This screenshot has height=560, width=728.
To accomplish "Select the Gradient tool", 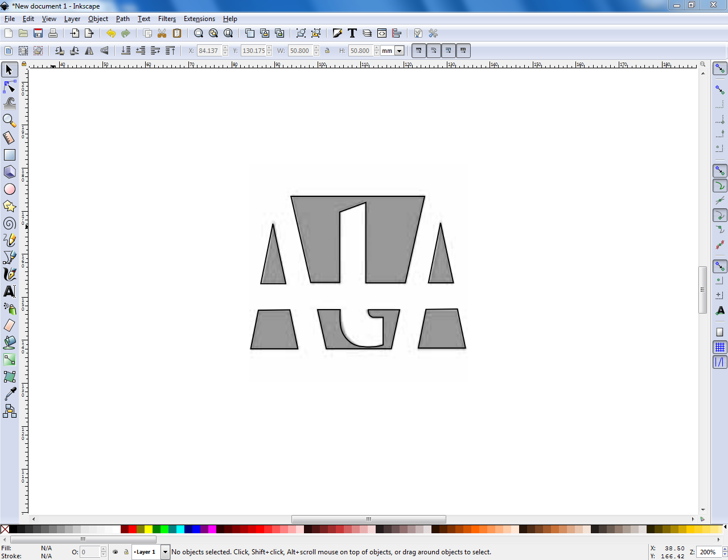I will point(9,360).
